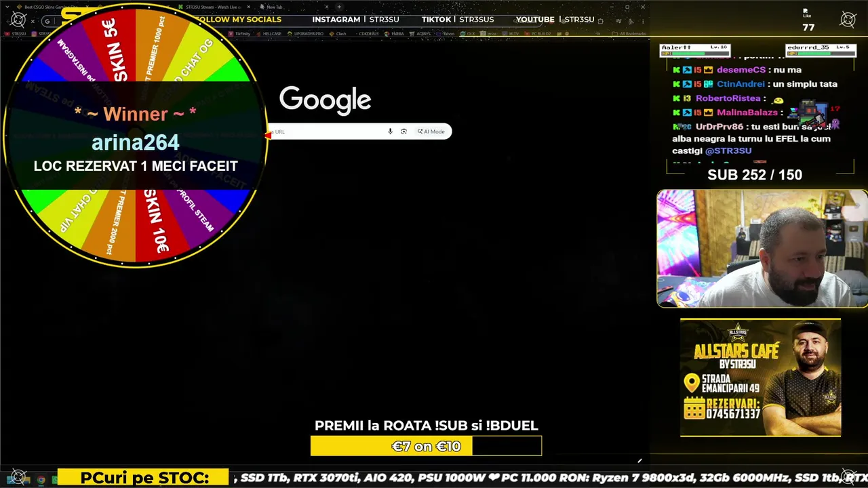Click the reservation phone number 0745671337
Screen dimensions: 868x488
tap(733, 413)
